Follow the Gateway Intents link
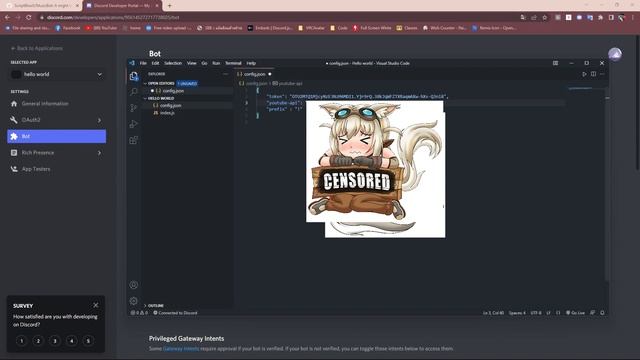The height and width of the screenshot is (360, 640). [181, 349]
